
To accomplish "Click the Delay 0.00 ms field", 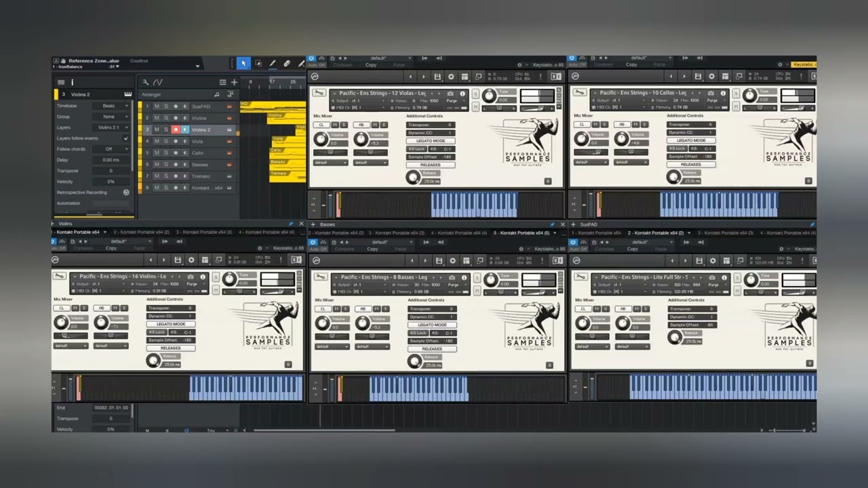I will 111,160.
